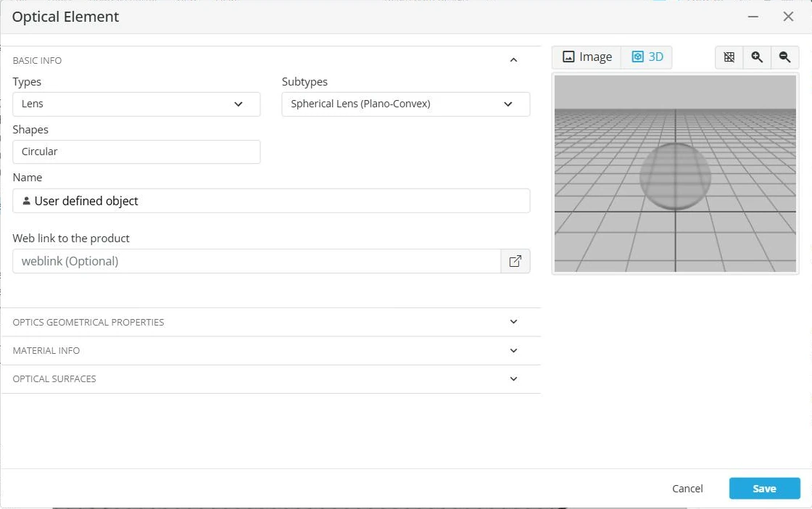Expand Optics Geometrical Properties section
This screenshot has width=812, height=509.
pyautogui.click(x=271, y=322)
